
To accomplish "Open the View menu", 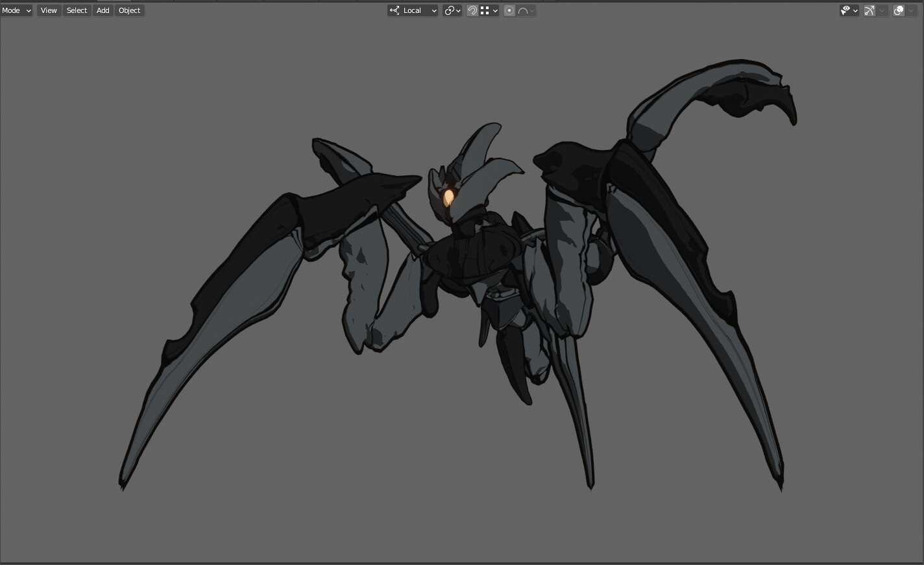I will tap(48, 10).
